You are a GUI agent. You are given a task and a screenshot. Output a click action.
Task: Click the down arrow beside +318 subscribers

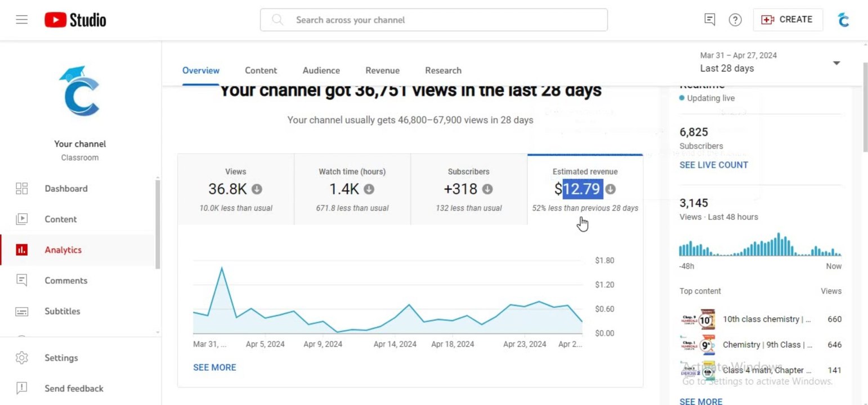coord(487,189)
